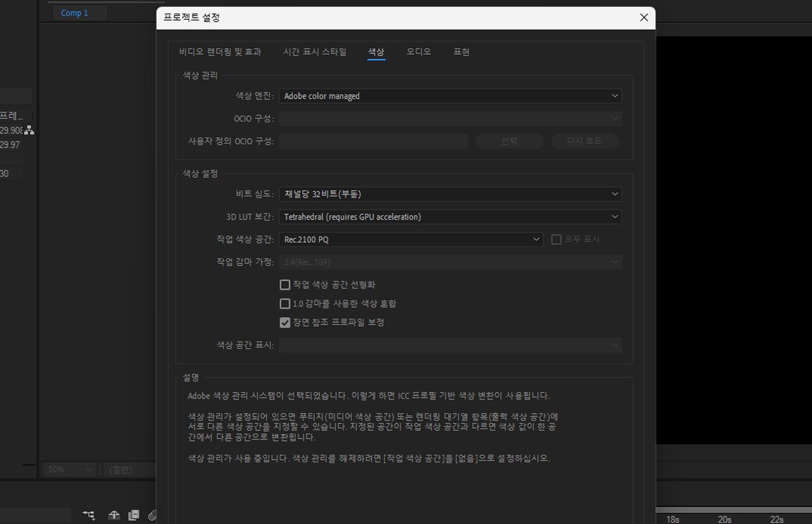Uncheck 장면 참조 프로파일 보정

click(x=285, y=322)
